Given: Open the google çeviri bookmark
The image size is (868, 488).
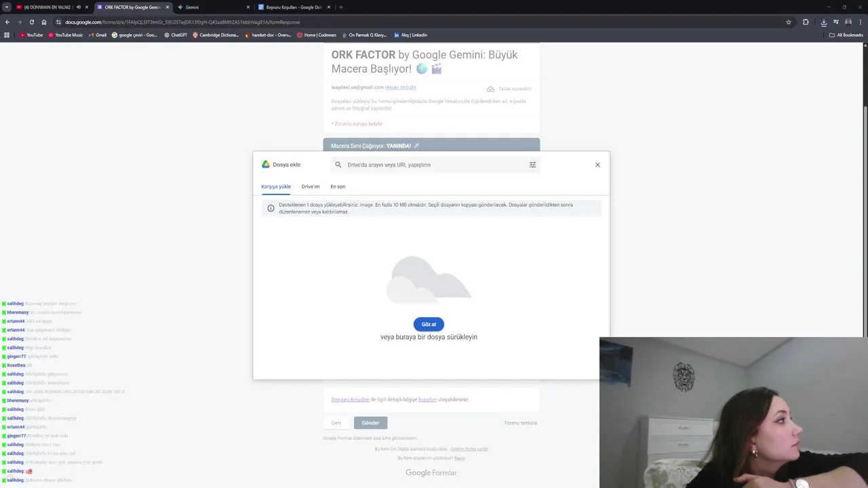Looking at the screenshot, I should 134,35.
